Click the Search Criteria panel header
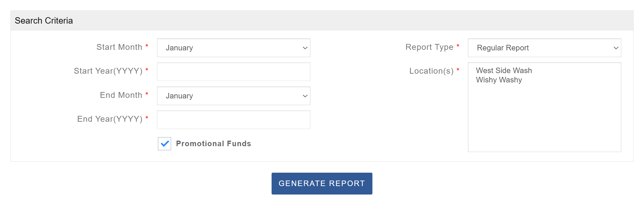This screenshot has height=205, width=644. point(44,21)
